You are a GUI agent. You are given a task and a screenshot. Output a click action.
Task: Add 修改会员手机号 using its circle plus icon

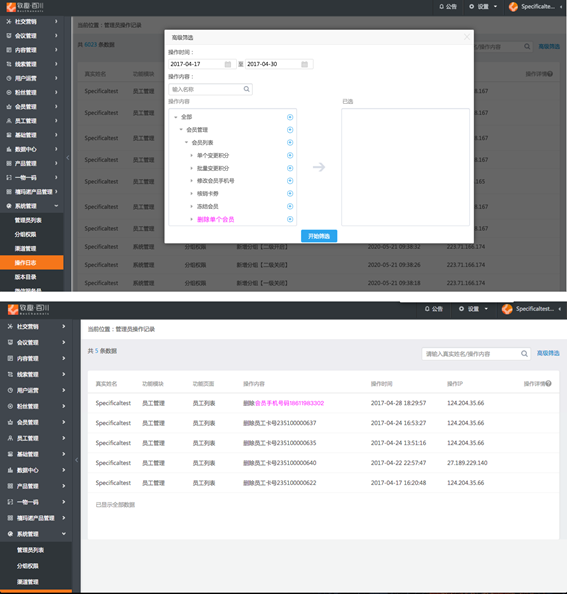pyautogui.click(x=290, y=181)
